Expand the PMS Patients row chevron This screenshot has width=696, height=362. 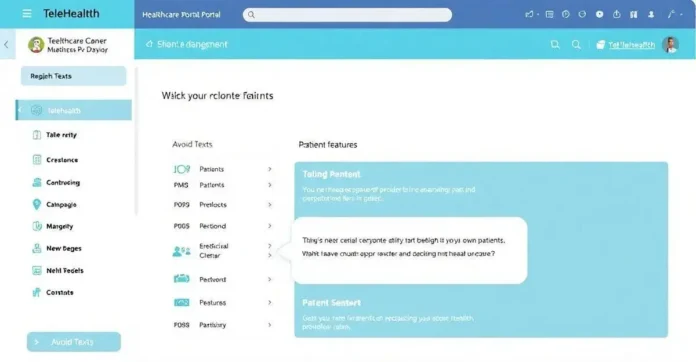(269, 185)
